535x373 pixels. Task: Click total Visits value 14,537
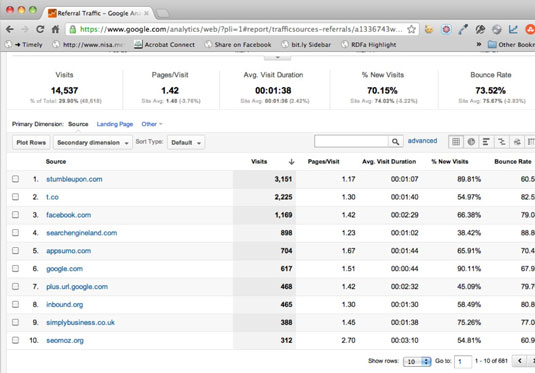[x=64, y=90]
